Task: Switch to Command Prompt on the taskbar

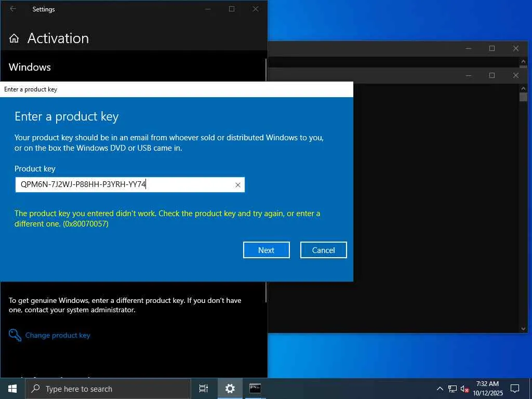Action: pos(255,389)
